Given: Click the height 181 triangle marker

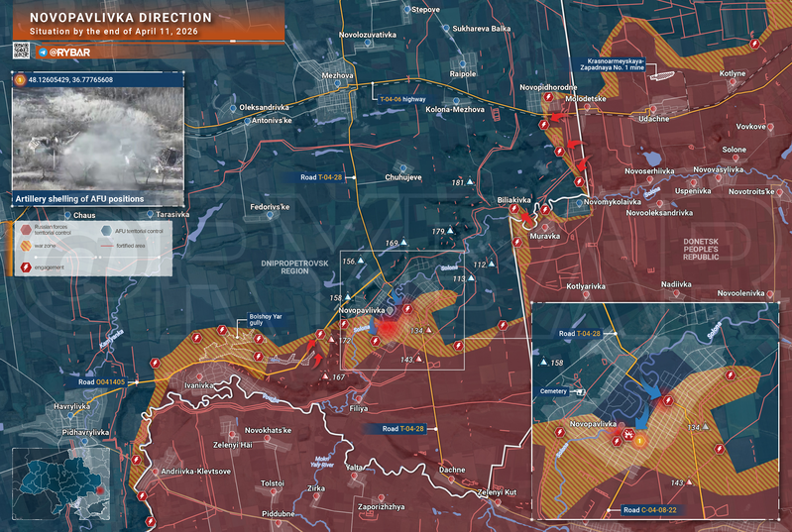Looking at the screenshot, I should (470, 181).
